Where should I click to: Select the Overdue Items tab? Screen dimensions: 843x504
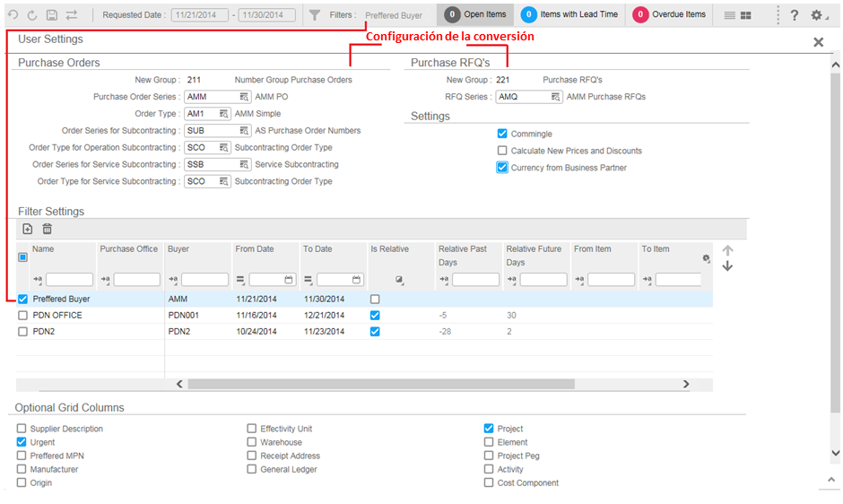click(670, 14)
